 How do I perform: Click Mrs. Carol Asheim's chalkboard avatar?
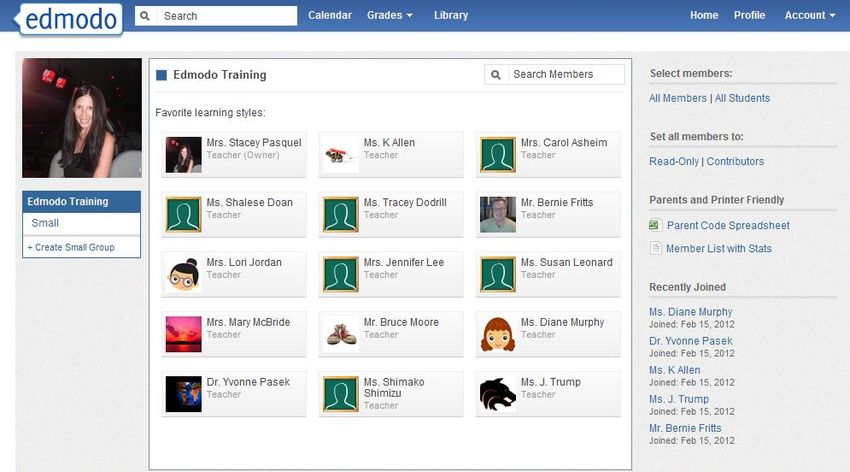(x=498, y=155)
